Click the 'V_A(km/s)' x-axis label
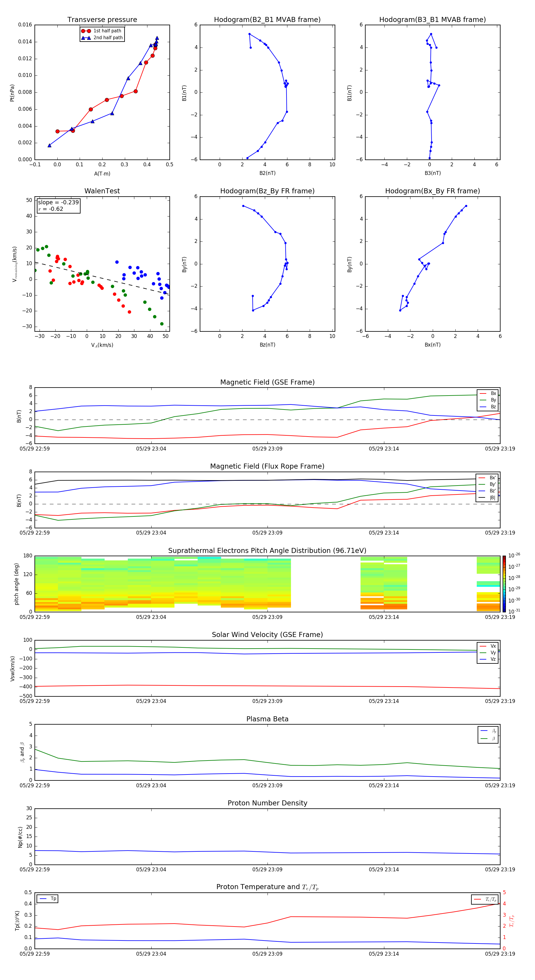This screenshot has height=980, width=535. coord(102,345)
